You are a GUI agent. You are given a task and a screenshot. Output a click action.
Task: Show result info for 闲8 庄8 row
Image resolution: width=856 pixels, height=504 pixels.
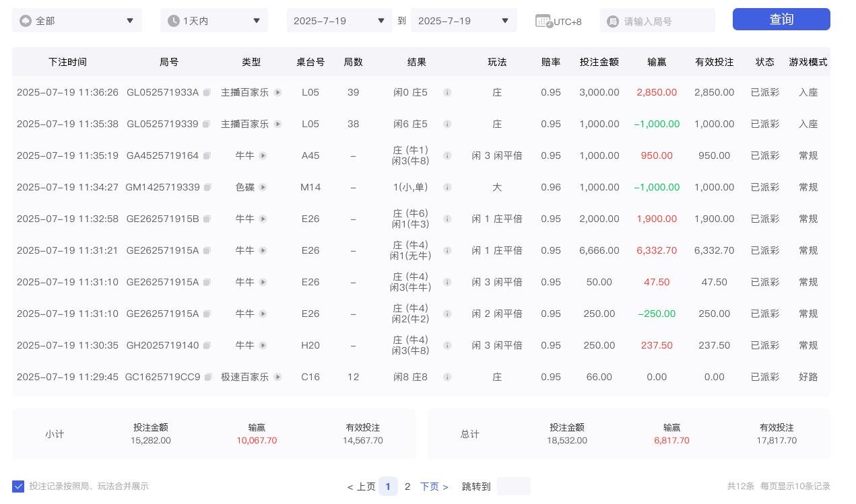coord(447,377)
